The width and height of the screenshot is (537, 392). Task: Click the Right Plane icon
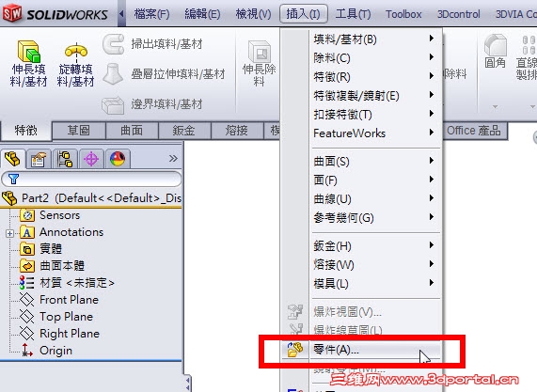click(x=26, y=334)
